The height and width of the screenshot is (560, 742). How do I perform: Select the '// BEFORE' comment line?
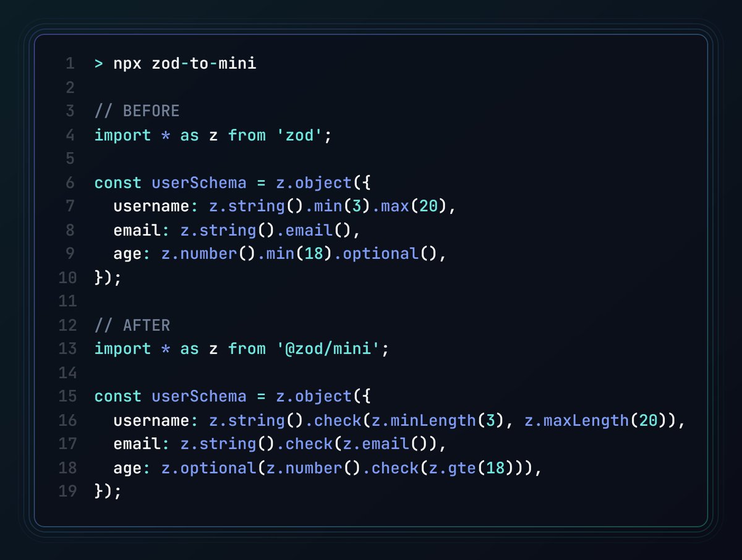tap(137, 111)
